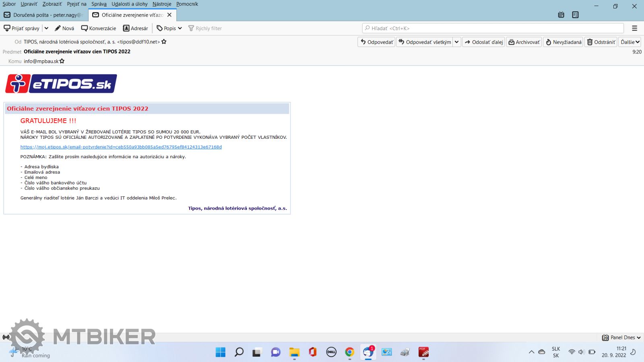Click the moj.etipos.sk confirmation link
The width and height of the screenshot is (644, 362).
(121, 147)
